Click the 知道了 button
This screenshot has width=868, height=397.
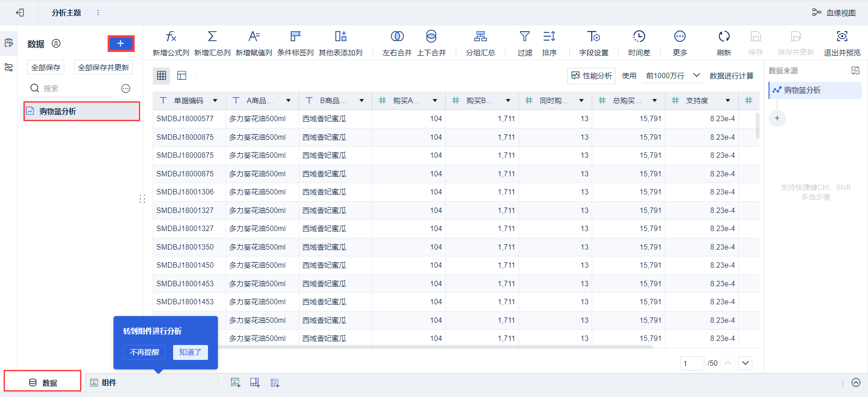pyautogui.click(x=190, y=352)
